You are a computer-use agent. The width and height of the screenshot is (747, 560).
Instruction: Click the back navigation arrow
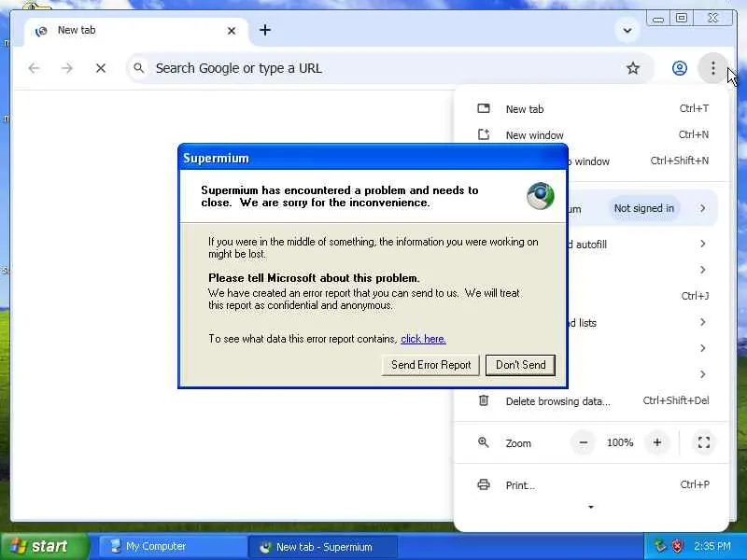[34, 68]
